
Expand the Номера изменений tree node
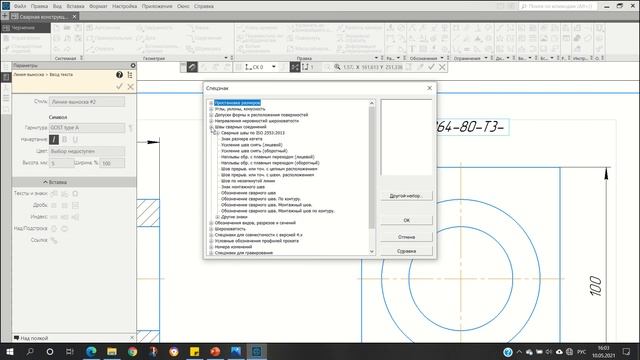click(211, 247)
